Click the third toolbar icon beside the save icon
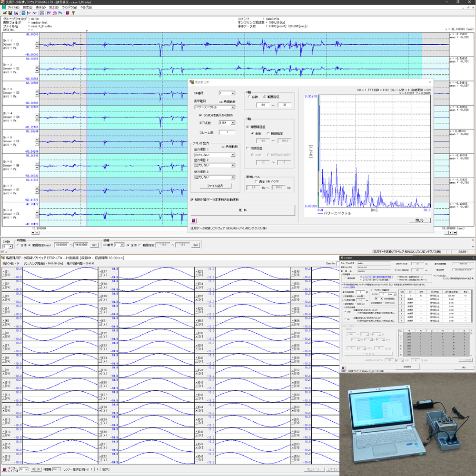 point(16,13)
